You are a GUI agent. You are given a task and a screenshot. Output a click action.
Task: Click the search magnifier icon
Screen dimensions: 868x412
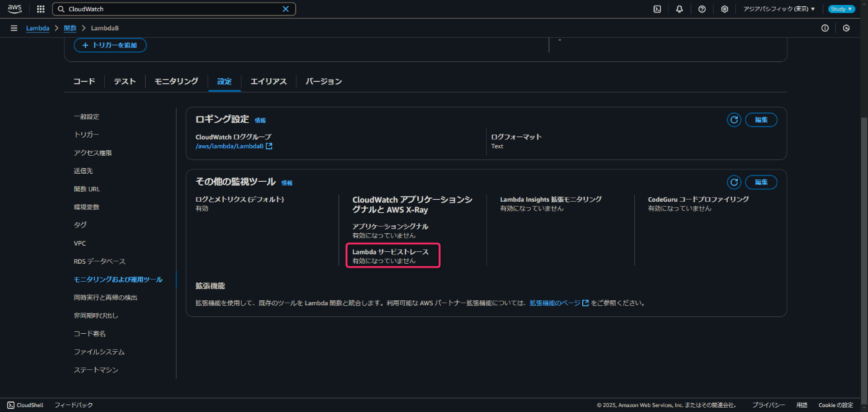pyautogui.click(x=61, y=9)
